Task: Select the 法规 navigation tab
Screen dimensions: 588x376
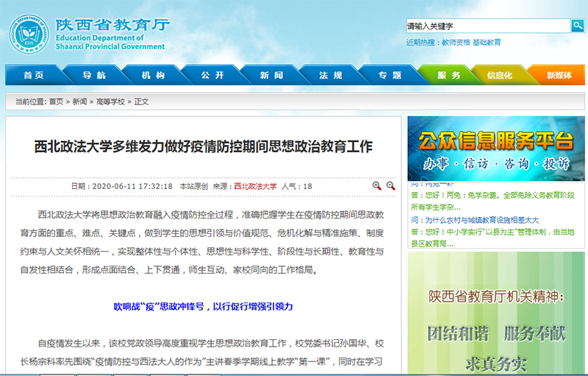Action: (331, 75)
